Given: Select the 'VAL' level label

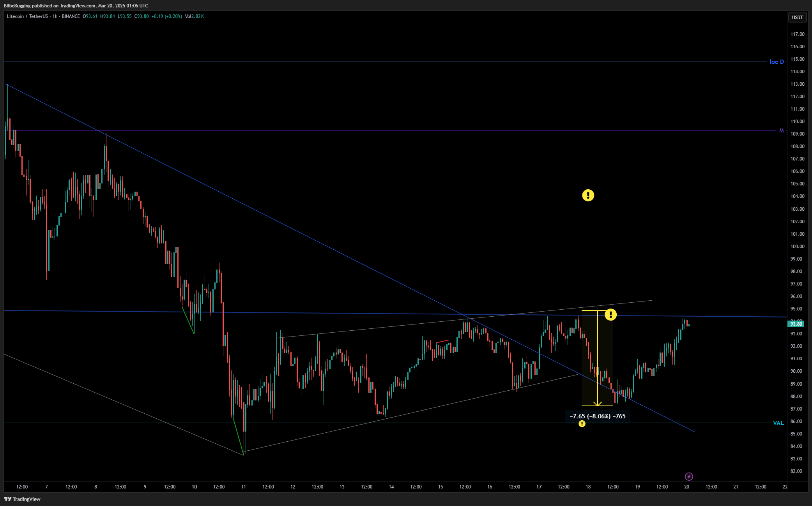Looking at the screenshot, I should 778,423.
